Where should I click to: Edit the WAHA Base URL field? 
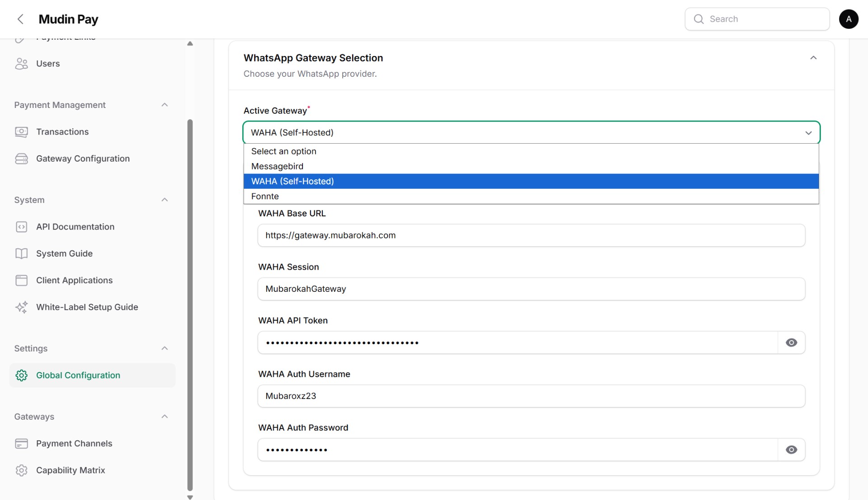[531, 235]
